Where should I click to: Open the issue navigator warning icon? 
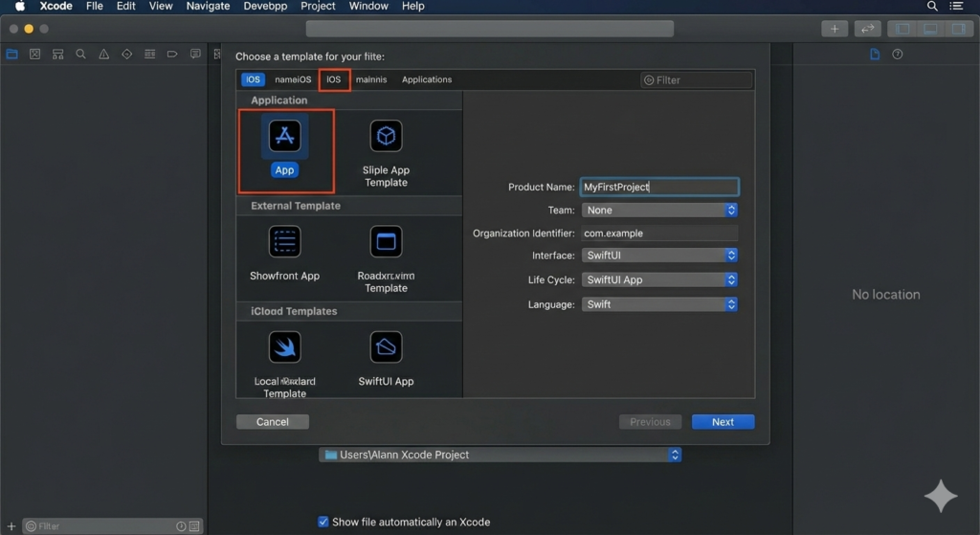[x=103, y=54]
